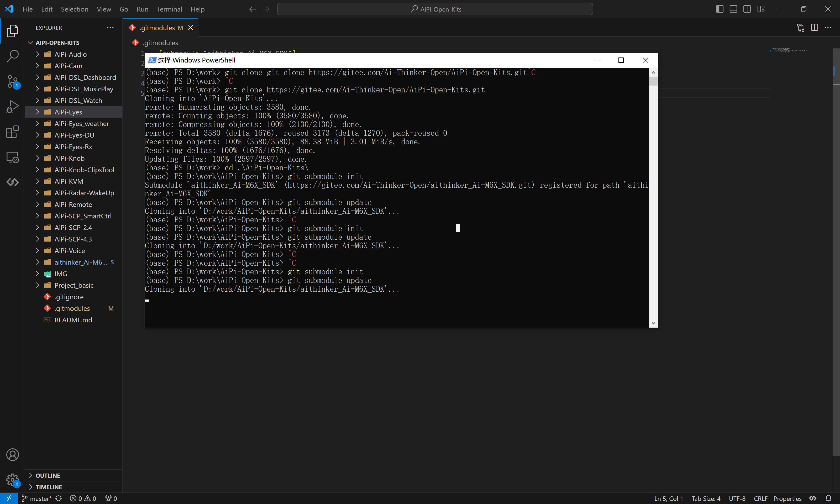Open the README.md file

pos(73,320)
